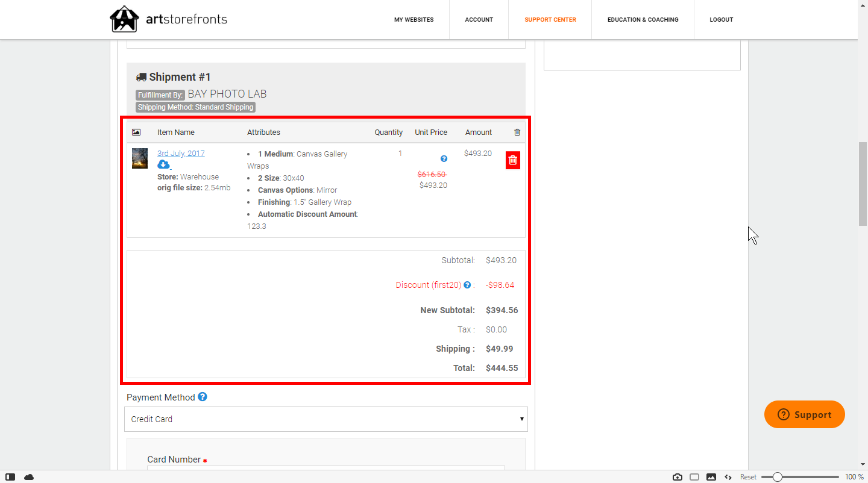
Task: Click the -$98.64 discount amount
Action: (500, 285)
